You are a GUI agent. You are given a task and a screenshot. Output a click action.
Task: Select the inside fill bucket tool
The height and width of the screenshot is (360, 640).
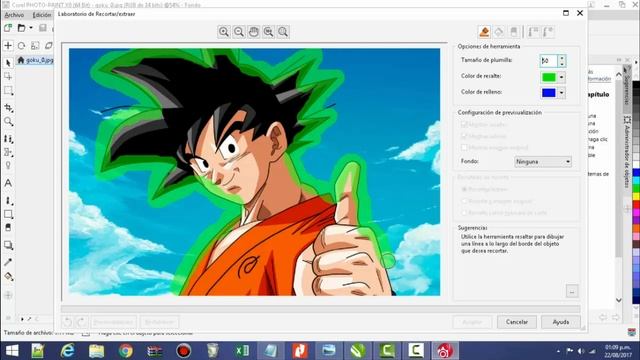point(499,32)
